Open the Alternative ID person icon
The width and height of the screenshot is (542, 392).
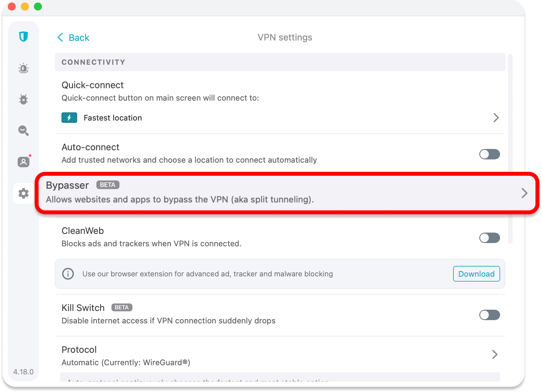pyautogui.click(x=24, y=162)
